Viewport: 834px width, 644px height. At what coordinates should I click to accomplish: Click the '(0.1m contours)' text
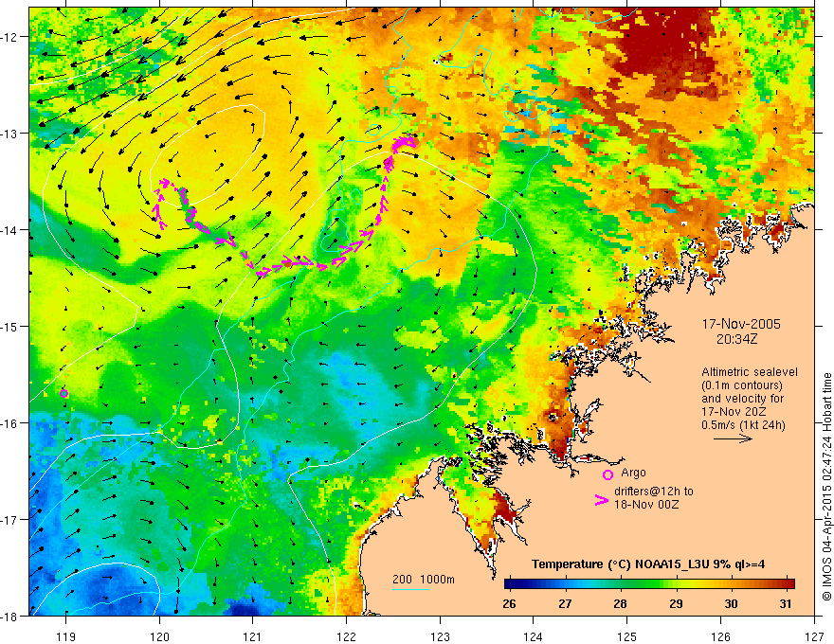pyautogui.click(x=742, y=385)
